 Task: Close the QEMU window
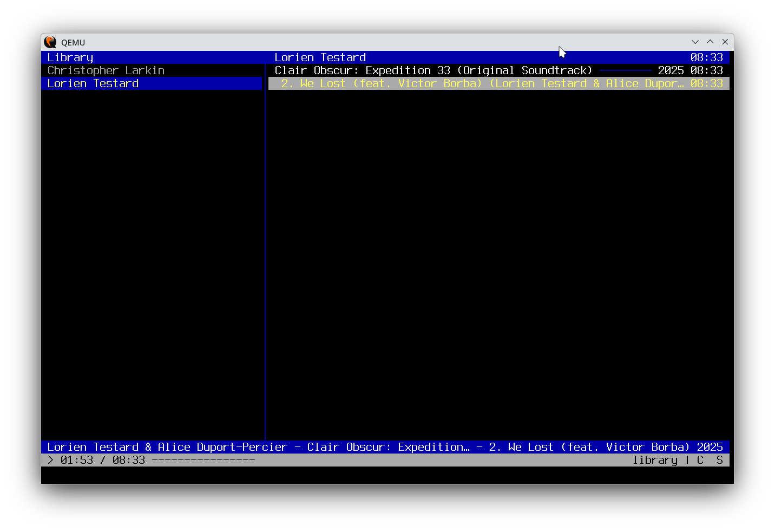click(725, 42)
